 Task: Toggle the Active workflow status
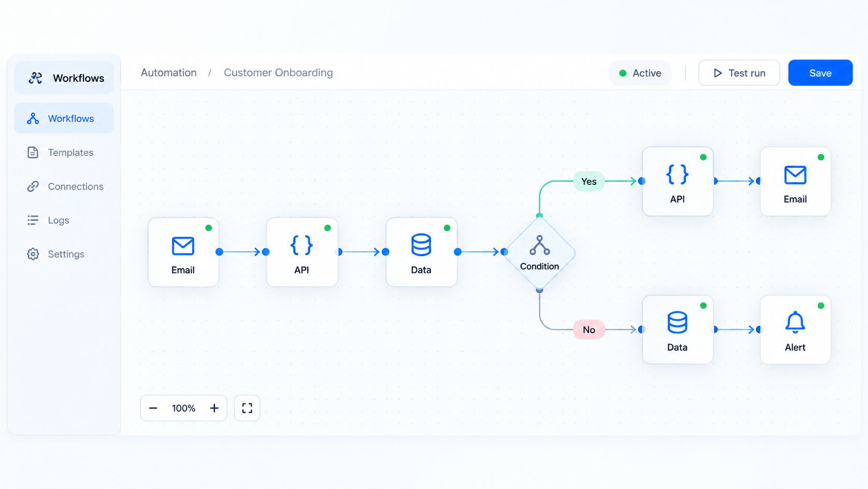(x=640, y=73)
